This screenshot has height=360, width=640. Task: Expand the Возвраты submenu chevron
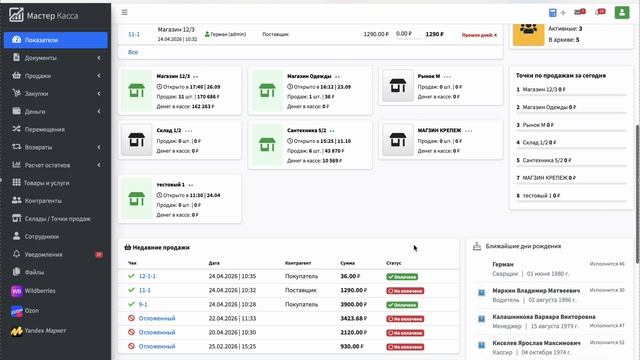(x=99, y=147)
